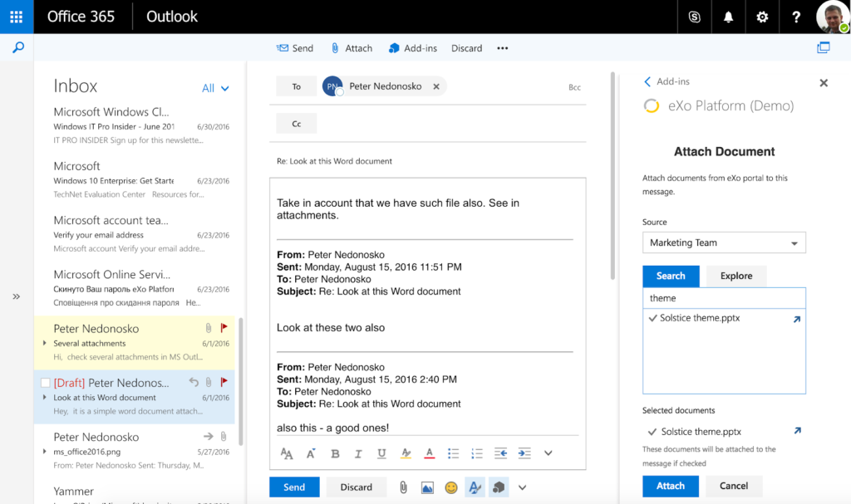Image resolution: width=851 pixels, height=504 pixels.
Task: Expand the ms_office2016.png conversation
Action: [45, 452]
